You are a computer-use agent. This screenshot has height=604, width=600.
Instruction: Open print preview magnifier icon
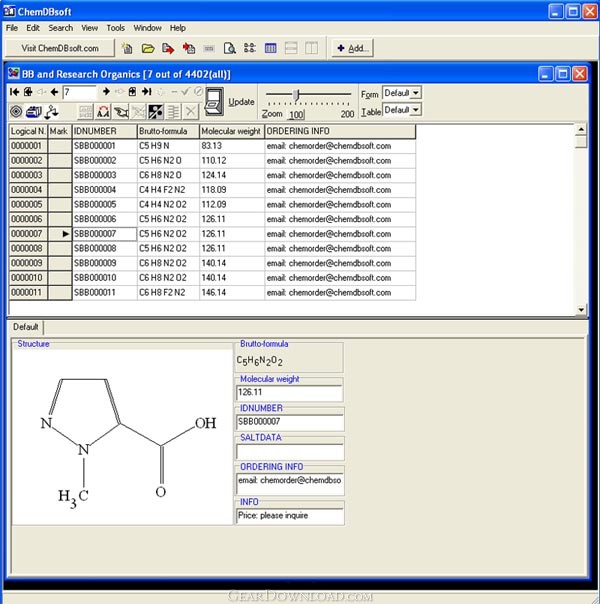(229, 48)
